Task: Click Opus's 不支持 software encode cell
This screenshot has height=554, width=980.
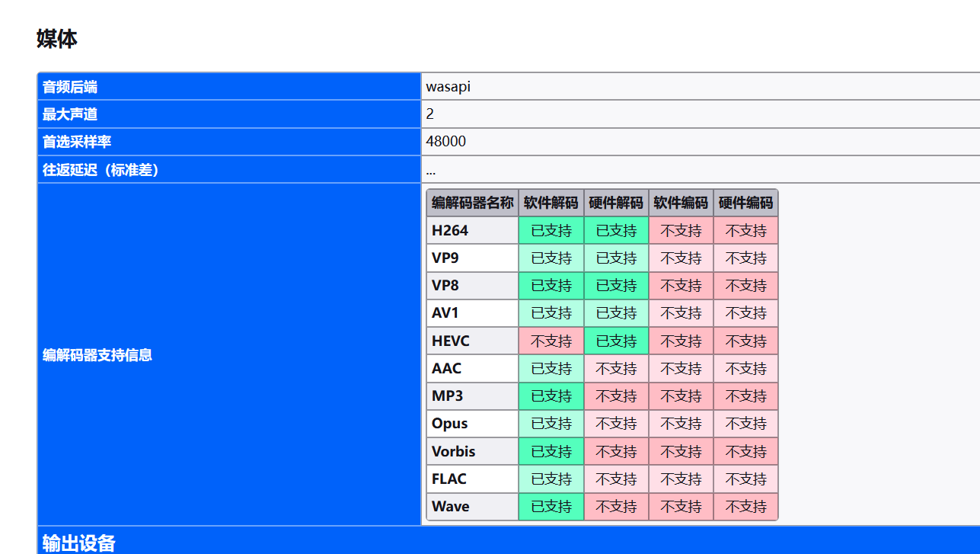Action: click(x=681, y=424)
